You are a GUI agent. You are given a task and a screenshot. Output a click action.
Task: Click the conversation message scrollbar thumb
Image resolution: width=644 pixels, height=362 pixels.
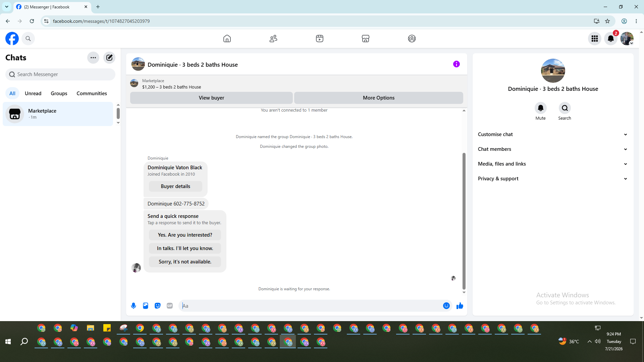[464, 221]
